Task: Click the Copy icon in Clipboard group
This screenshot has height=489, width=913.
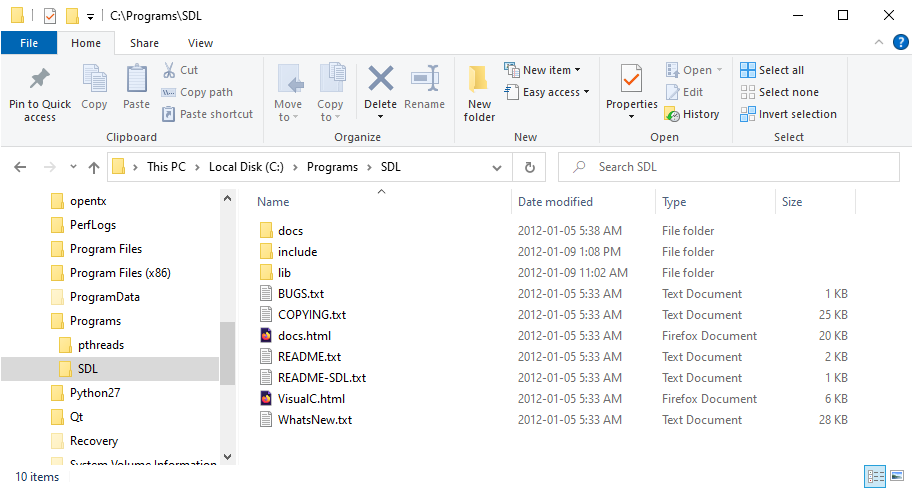Action: tap(94, 79)
